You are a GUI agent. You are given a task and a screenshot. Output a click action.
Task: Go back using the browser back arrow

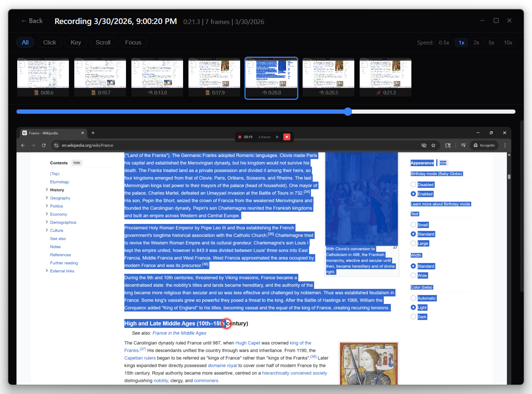(x=23, y=145)
